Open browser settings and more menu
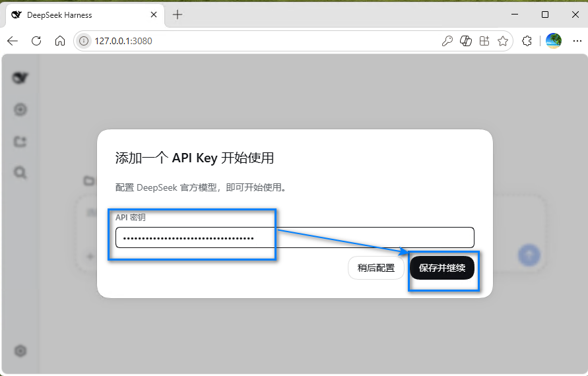Viewport: 588px width, 376px height. 577,41
